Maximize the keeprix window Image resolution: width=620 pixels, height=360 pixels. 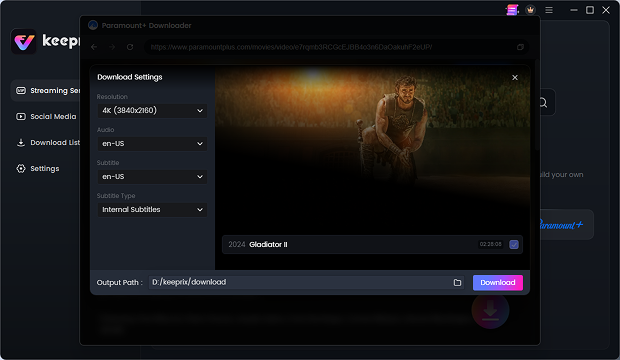[x=590, y=10]
